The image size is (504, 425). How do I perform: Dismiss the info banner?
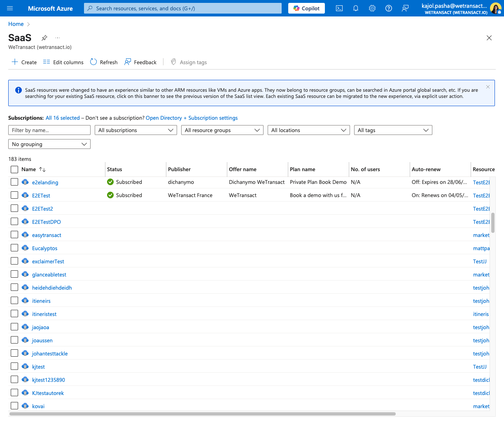(x=488, y=87)
